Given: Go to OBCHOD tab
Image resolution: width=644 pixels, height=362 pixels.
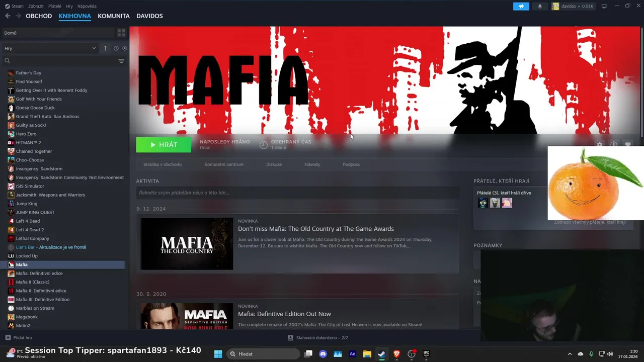Looking at the screenshot, I should [39, 16].
